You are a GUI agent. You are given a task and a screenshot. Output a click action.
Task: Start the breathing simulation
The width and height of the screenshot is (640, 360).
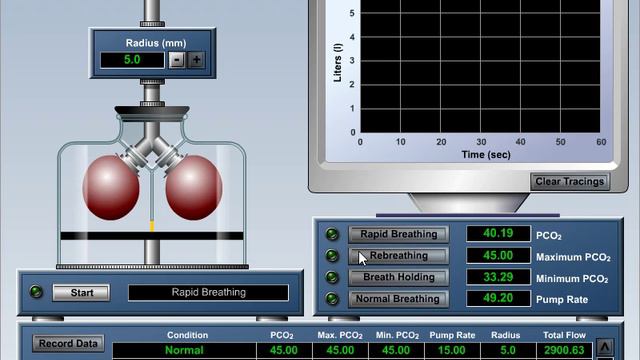coord(81,293)
